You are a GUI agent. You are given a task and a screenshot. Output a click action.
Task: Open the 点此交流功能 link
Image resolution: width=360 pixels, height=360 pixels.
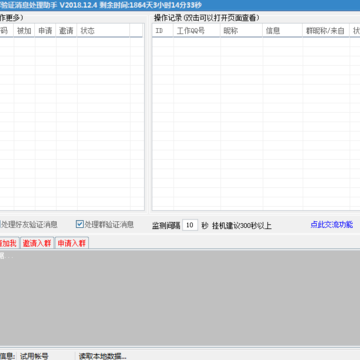(331, 225)
